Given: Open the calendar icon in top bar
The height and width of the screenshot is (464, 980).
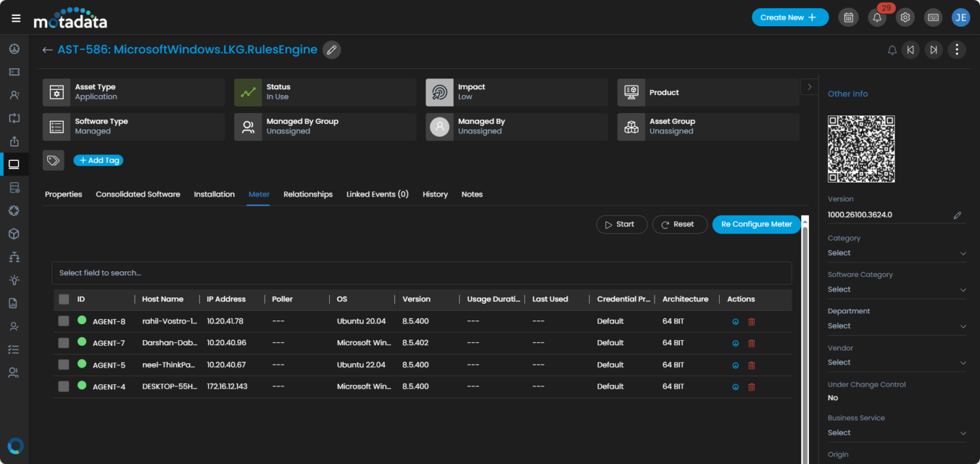Looking at the screenshot, I should point(849,17).
